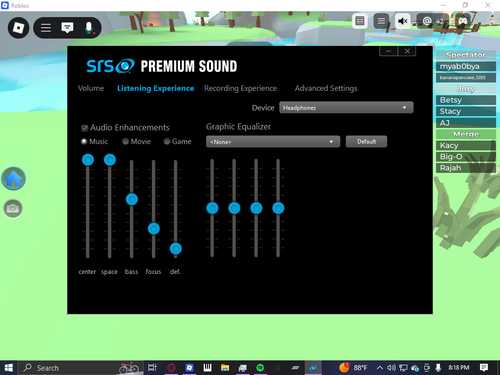Click the Spectator team header
500x375 pixels.
[466, 55]
